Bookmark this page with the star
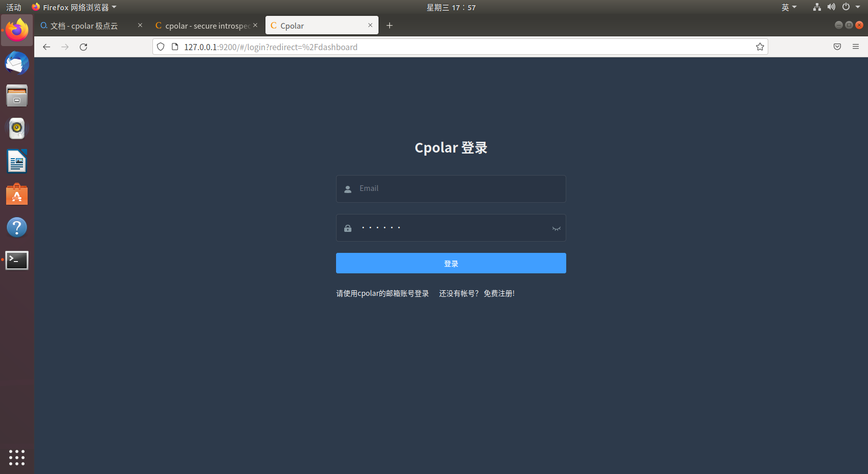This screenshot has height=474, width=868. 760,47
